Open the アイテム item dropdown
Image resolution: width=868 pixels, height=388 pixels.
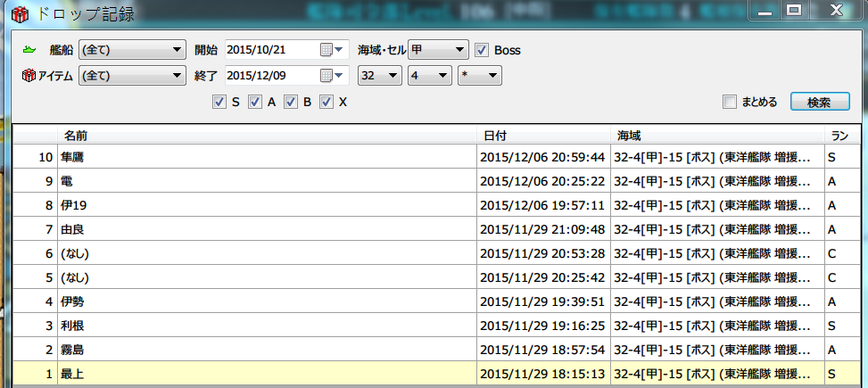[132, 75]
